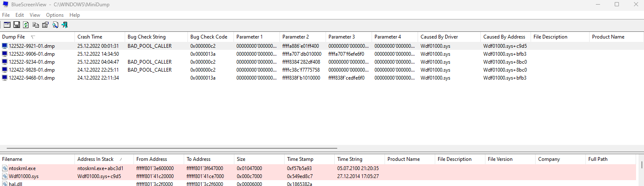
Task: Click the File Version column header
Action: tap(511, 159)
